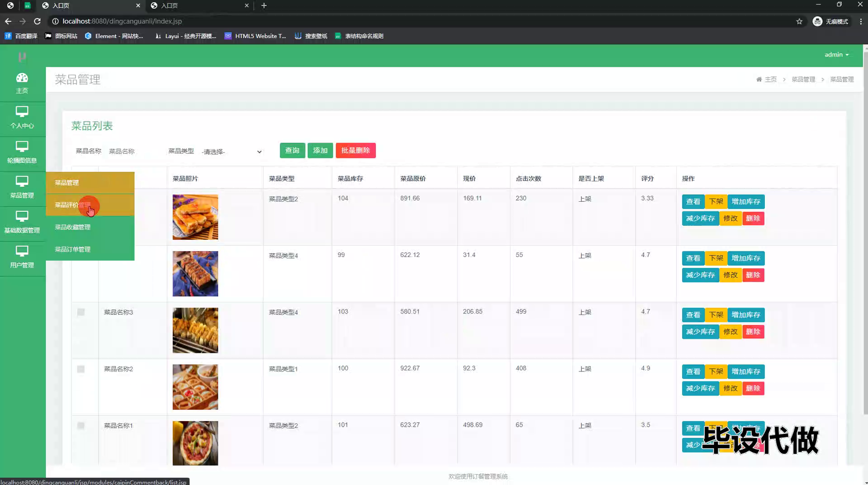Open the pizza photo for 菜品名称1

195,443
